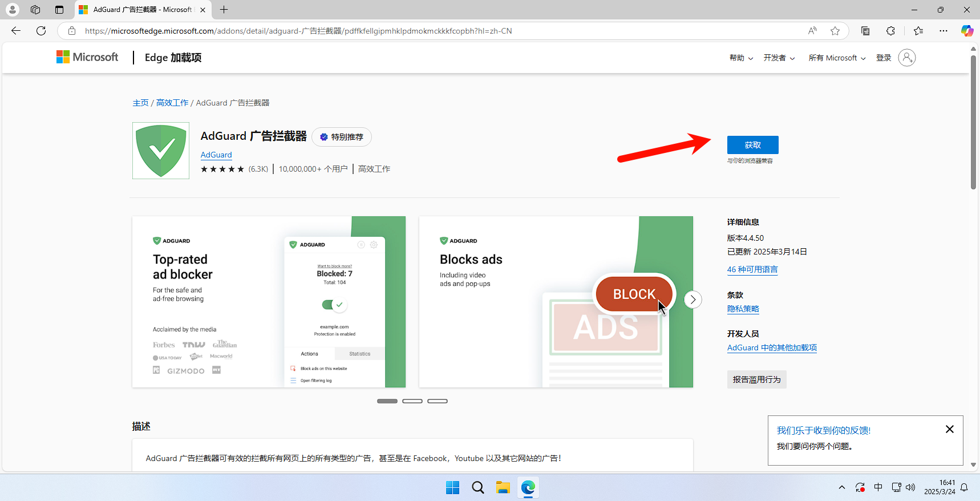Click the page vertical scrollbar
The image size is (980, 501).
click(974, 123)
